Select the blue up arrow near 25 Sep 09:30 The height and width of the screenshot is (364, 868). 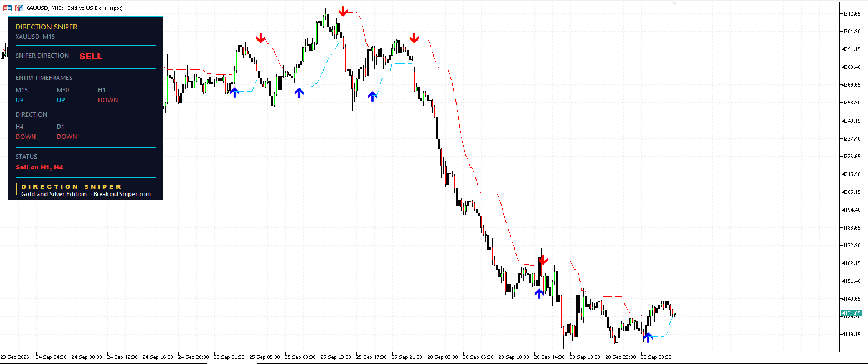point(299,93)
